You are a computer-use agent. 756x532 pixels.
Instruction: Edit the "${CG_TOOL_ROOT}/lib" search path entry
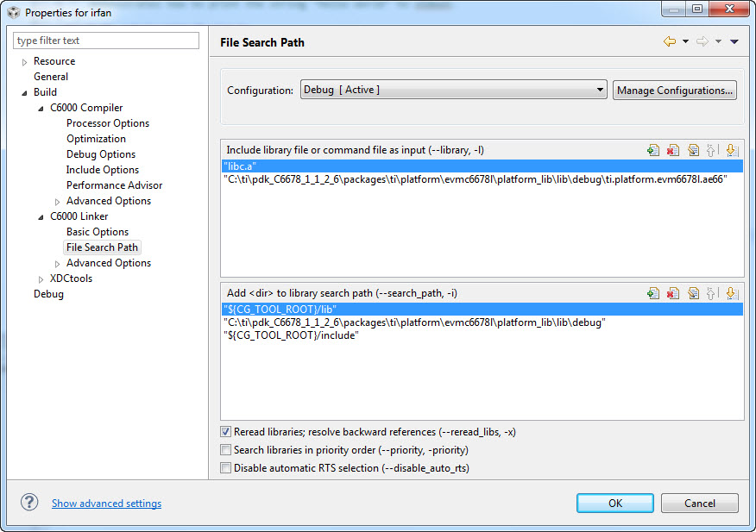tap(693, 293)
